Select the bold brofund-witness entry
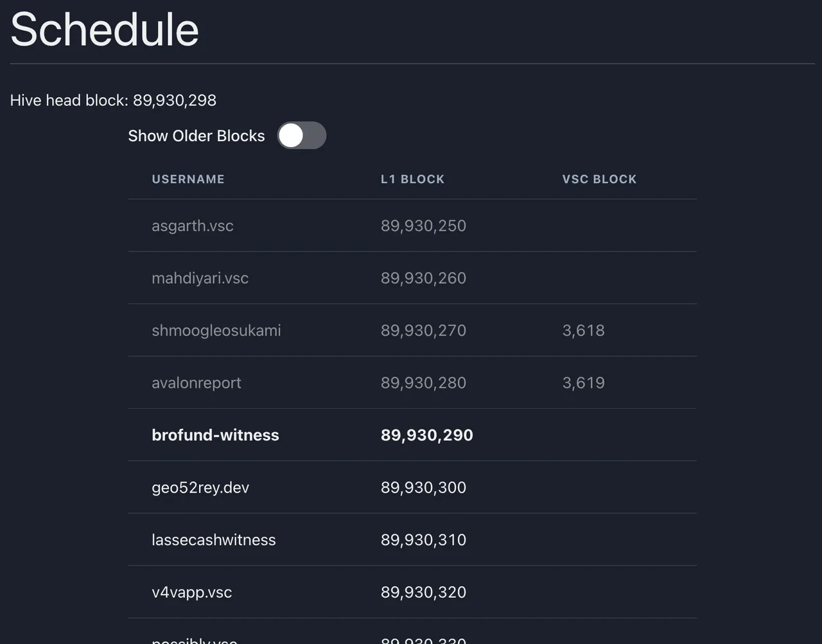The height and width of the screenshot is (644, 822). tap(215, 435)
